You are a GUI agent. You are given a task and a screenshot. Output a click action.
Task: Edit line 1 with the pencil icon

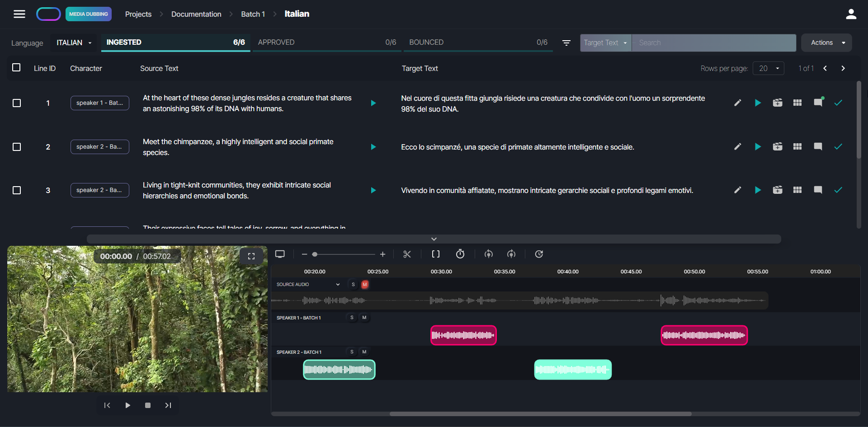pos(737,103)
